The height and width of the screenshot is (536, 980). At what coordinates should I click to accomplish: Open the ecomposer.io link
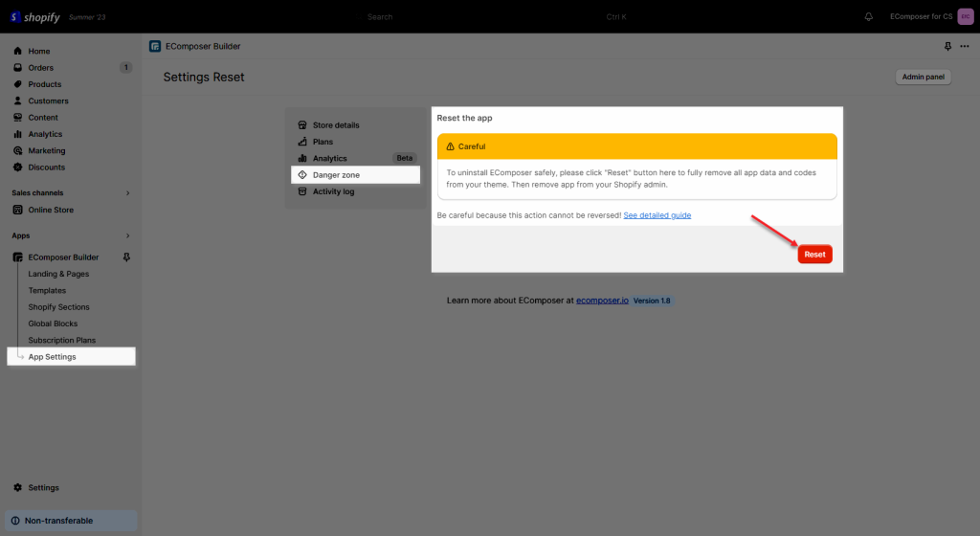pos(602,301)
